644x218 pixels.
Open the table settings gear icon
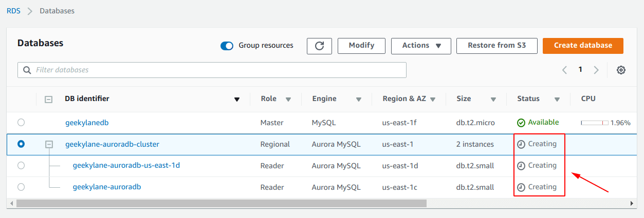pyautogui.click(x=621, y=70)
